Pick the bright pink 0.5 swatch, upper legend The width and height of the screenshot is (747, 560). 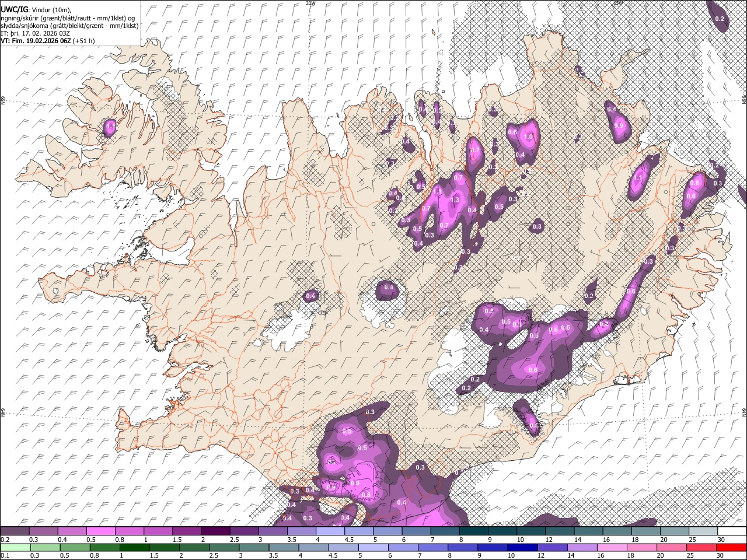(x=100, y=531)
